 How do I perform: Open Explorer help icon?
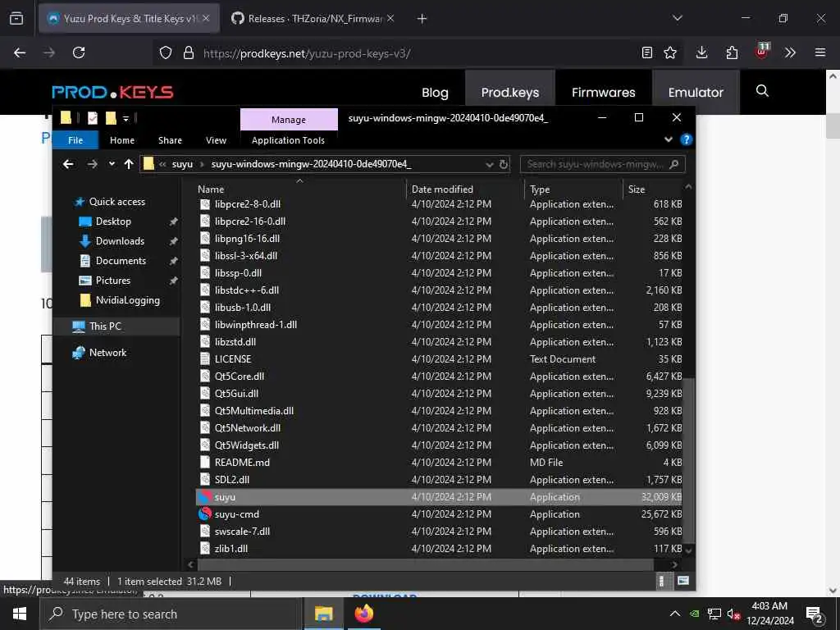[x=687, y=139]
